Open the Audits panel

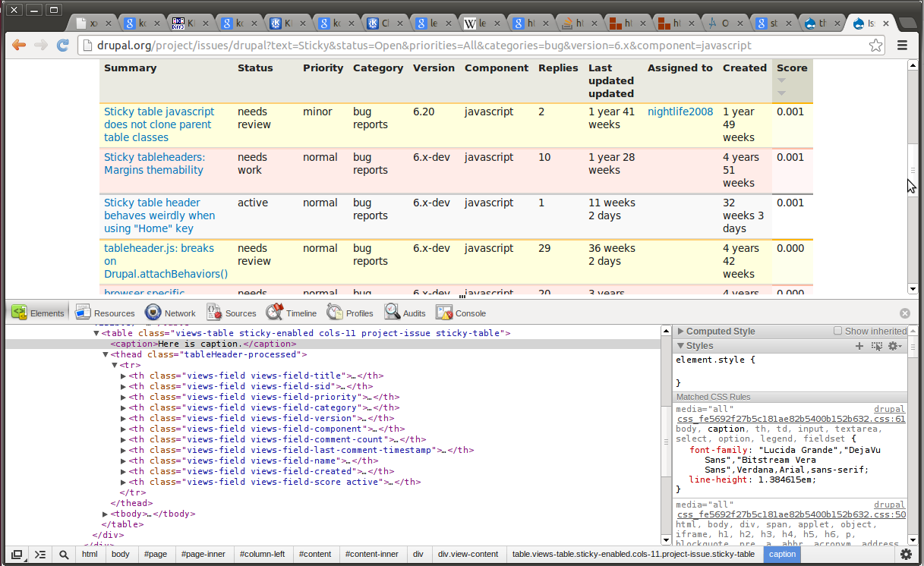pyautogui.click(x=405, y=313)
